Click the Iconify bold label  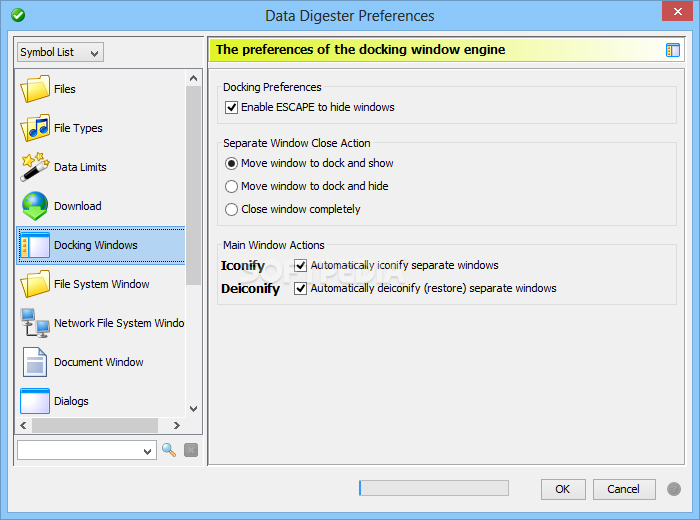point(243,266)
